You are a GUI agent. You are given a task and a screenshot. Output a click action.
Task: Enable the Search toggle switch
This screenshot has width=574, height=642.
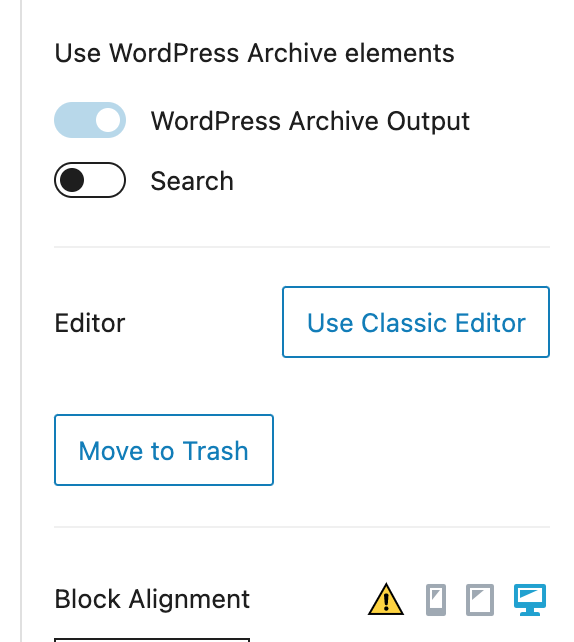[90, 180]
